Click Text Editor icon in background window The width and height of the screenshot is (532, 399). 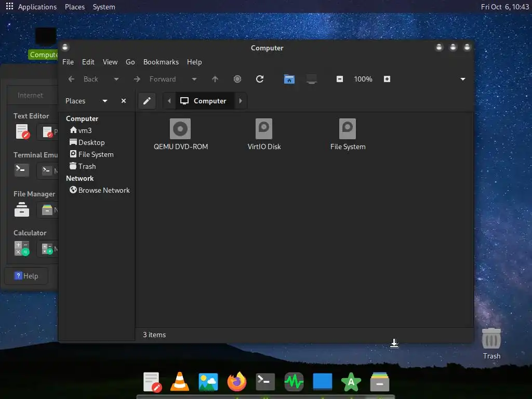tap(22, 132)
